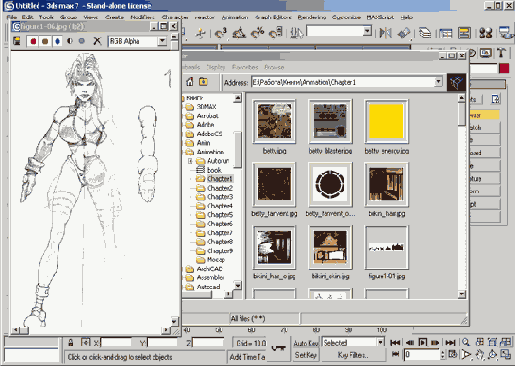Click the Arc Rotate viewport icon
515x366 pixels.
click(x=492, y=355)
